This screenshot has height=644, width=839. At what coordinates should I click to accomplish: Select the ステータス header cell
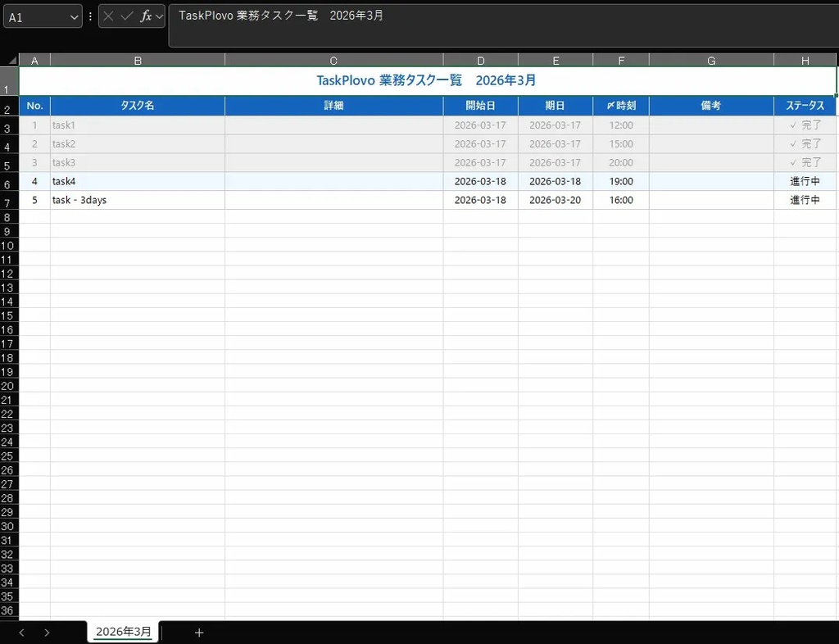(x=805, y=105)
